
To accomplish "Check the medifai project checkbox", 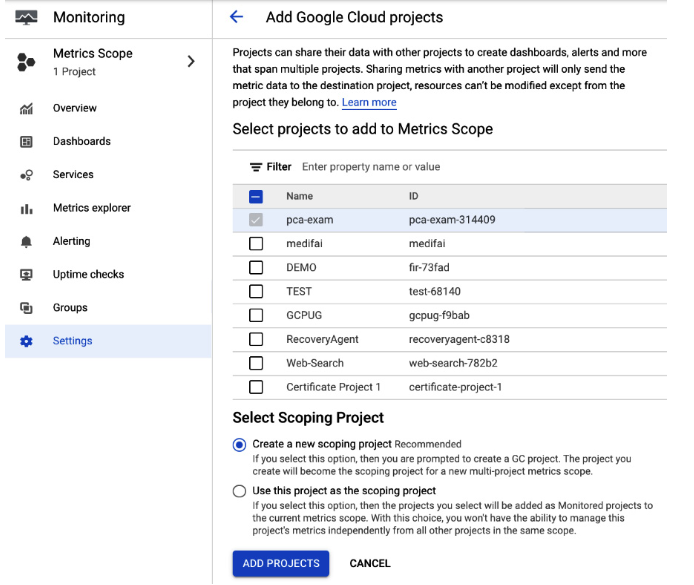I will tap(256, 244).
